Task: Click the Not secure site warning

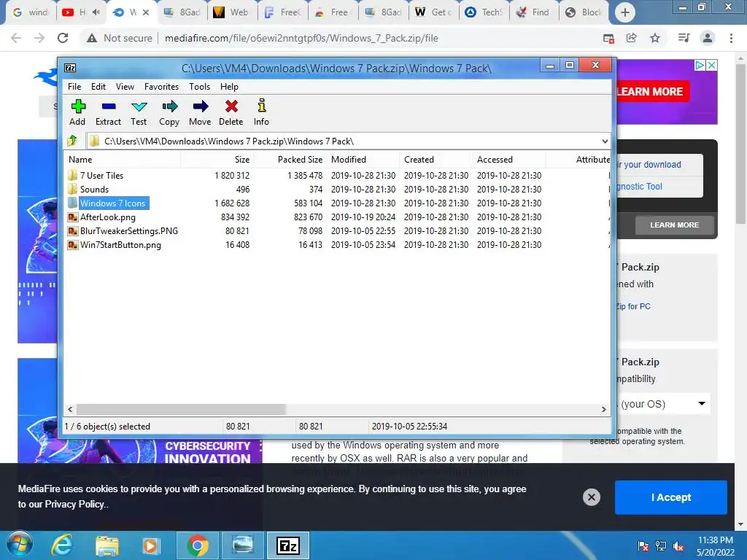Action: (x=119, y=38)
